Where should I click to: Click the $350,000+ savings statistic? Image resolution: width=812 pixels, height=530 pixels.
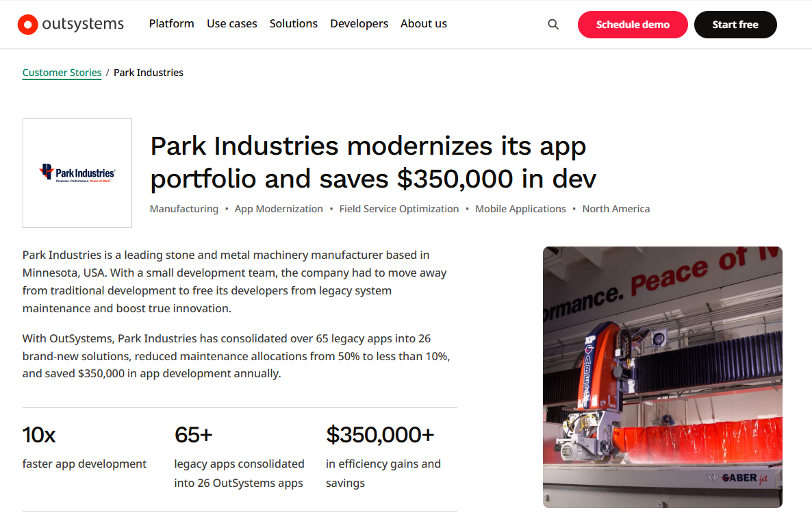click(380, 435)
